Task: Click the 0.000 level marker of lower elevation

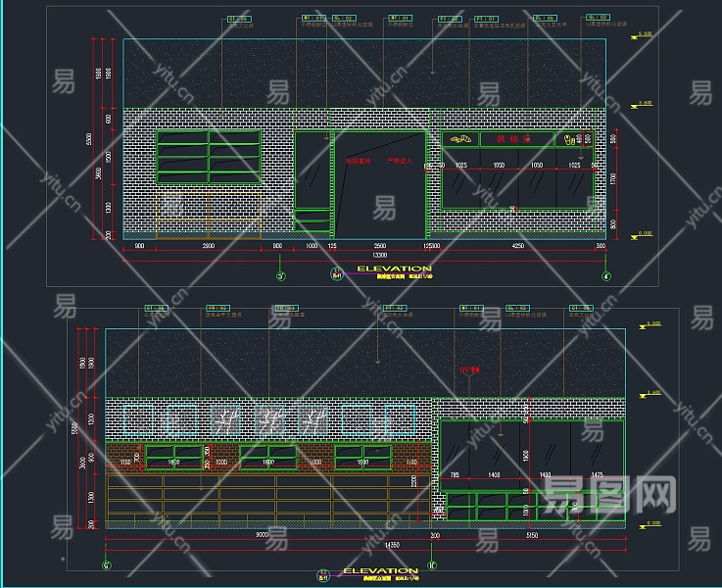Action: click(650, 524)
